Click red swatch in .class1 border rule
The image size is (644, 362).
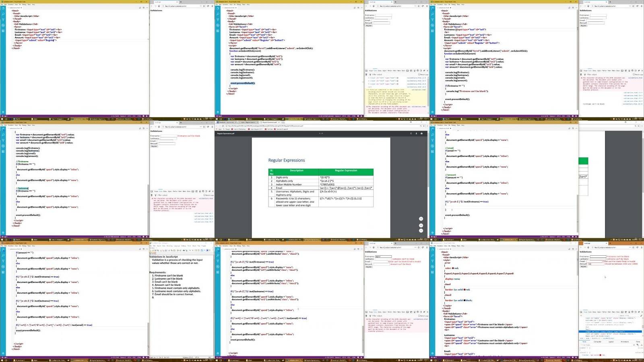click(464, 290)
